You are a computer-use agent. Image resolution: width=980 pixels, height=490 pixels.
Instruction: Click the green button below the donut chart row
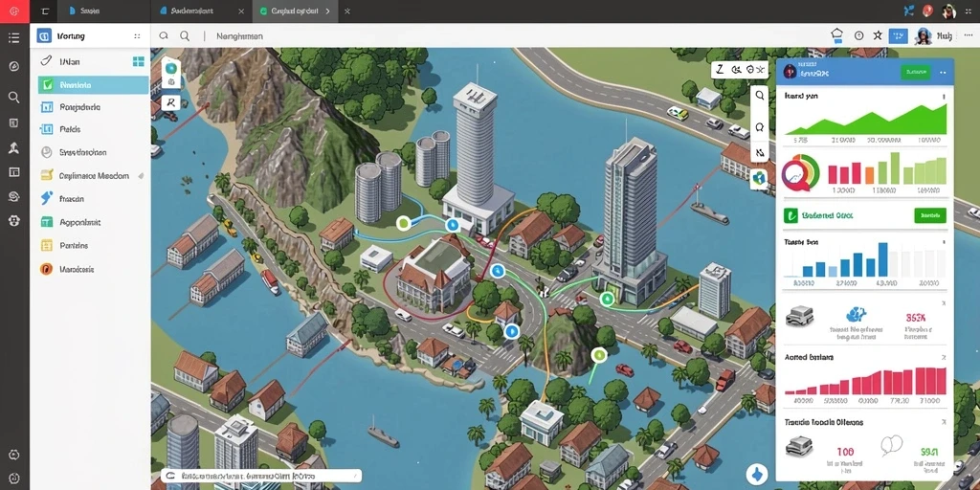pyautogui.click(x=930, y=215)
